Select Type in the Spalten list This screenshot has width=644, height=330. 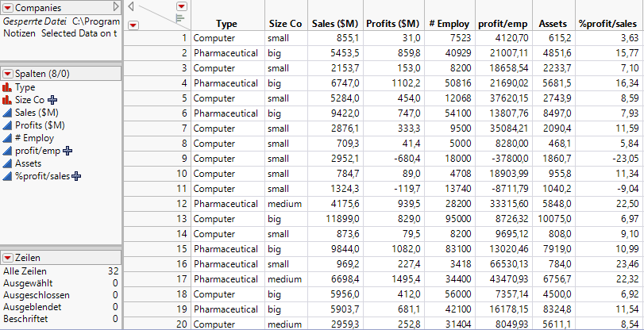click(x=25, y=87)
